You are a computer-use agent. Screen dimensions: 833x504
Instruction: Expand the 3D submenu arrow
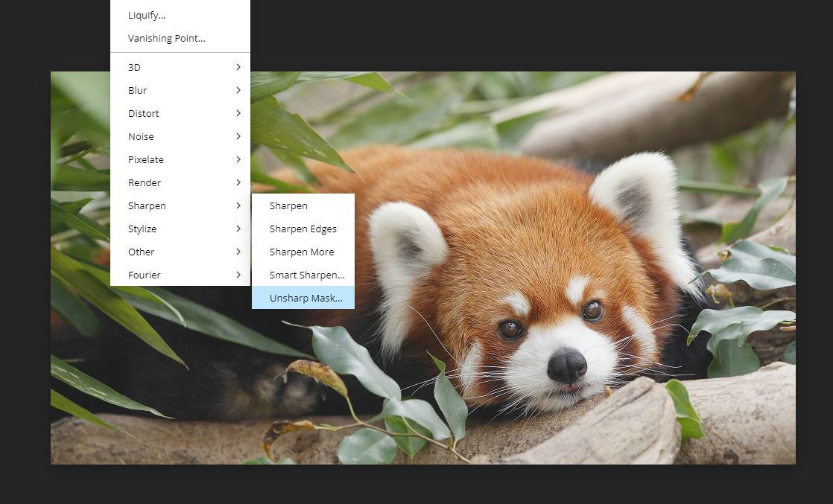click(x=238, y=67)
